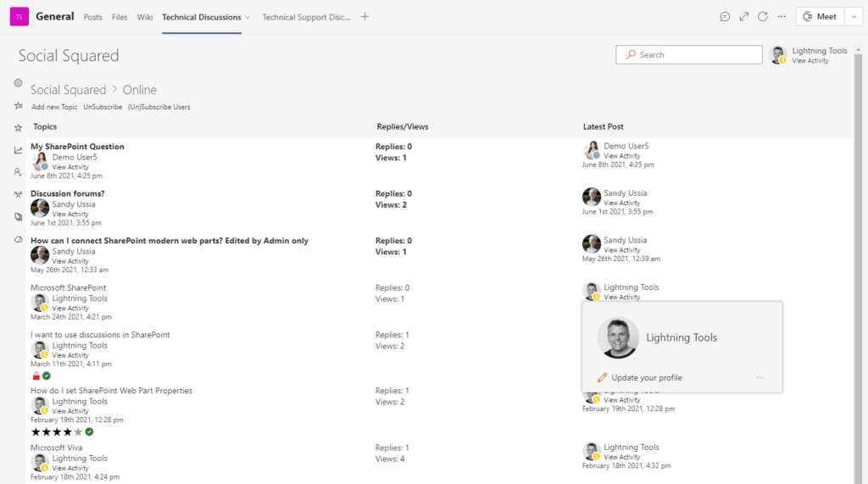Open the profile card's three-dot options
This screenshot has height=484, width=868.
coord(760,378)
